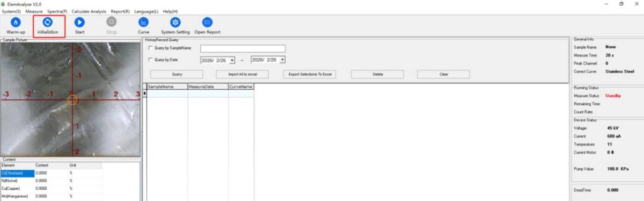Screen dimensions: 644x201
Task: Click the Measure Time 20 s value
Action: pos(610,55)
